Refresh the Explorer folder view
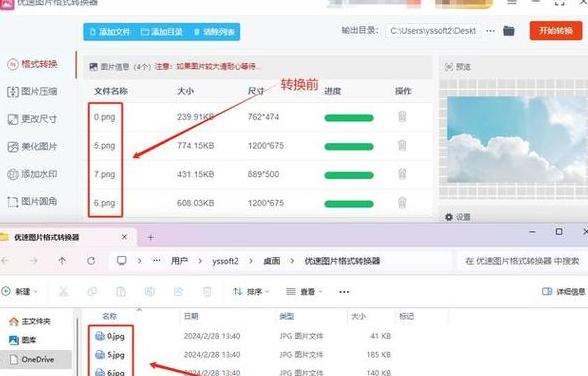This screenshot has width=588, height=376. click(91, 261)
